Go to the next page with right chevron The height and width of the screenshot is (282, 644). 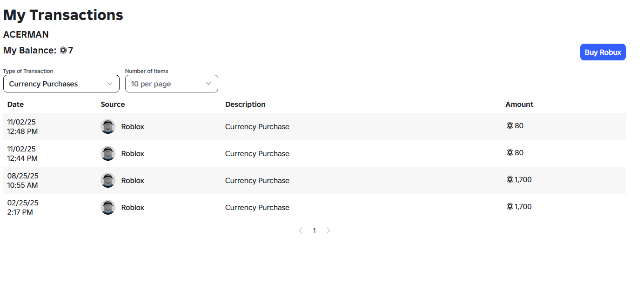[328, 230]
